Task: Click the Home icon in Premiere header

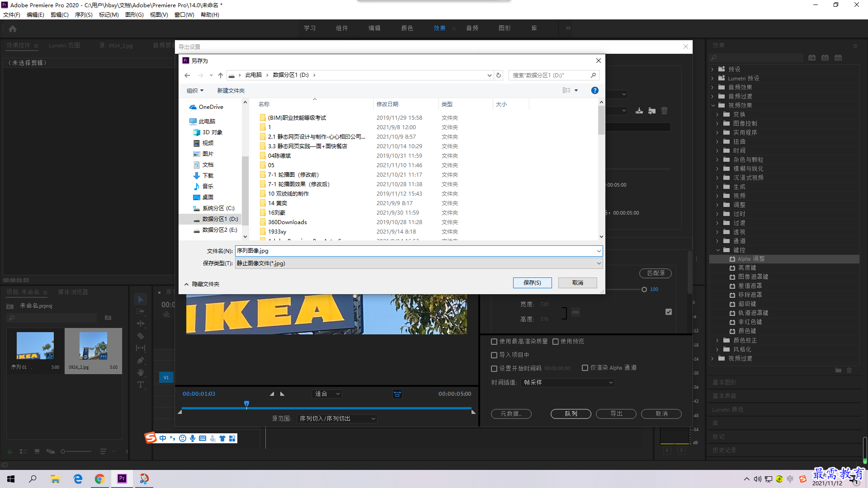Action: pos(13,28)
